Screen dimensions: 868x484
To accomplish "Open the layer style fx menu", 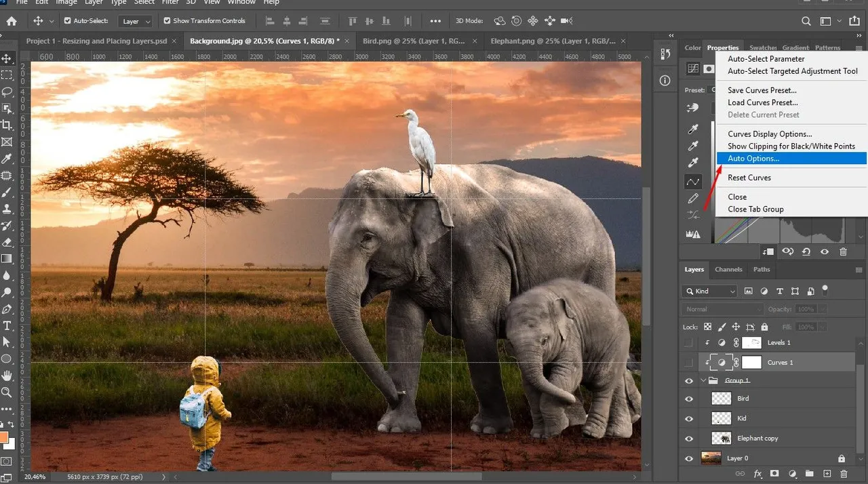I will (x=757, y=474).
